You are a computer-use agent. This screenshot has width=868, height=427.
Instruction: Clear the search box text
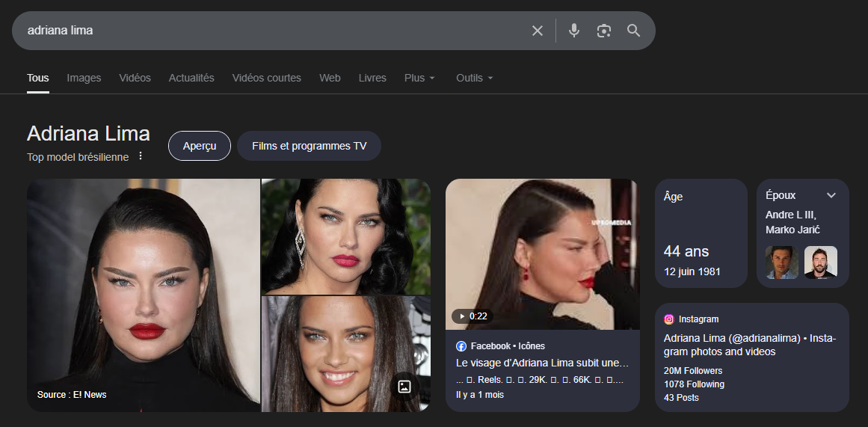pyautogui.click(x=537, y=31)
